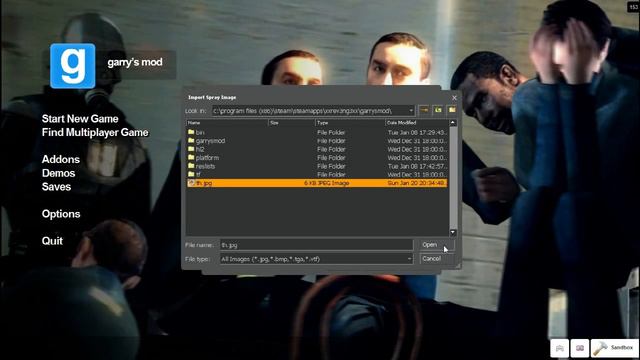640x360 pixels.
Task: Sort files by Type column
Action: (x=350, y=122)
